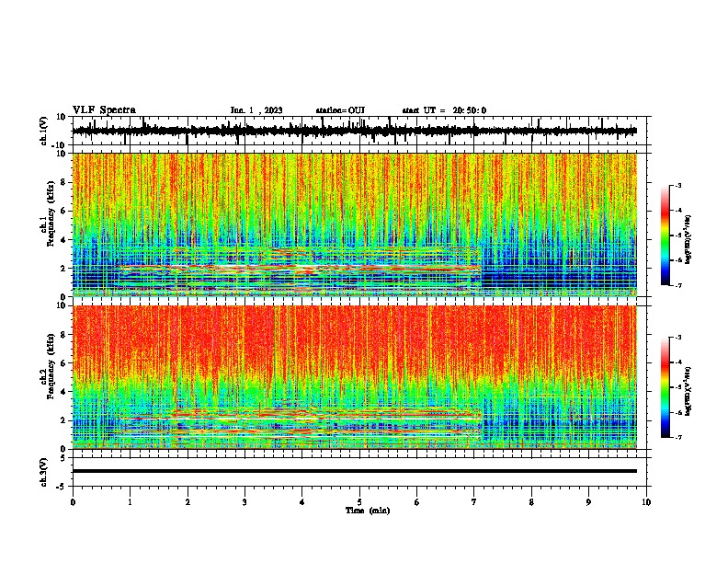This screenshot has height=563, width=728.
Task: Click the "ch.3(V)" axis label
Action: tap(44, 472)
